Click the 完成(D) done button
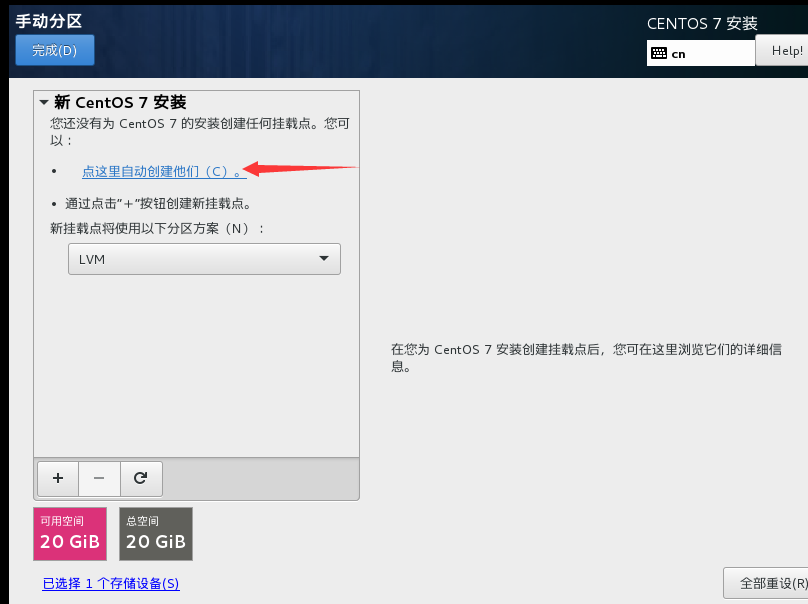Image resolution: width=808 pixels, height=604 pixels. (x=55, y=50)
